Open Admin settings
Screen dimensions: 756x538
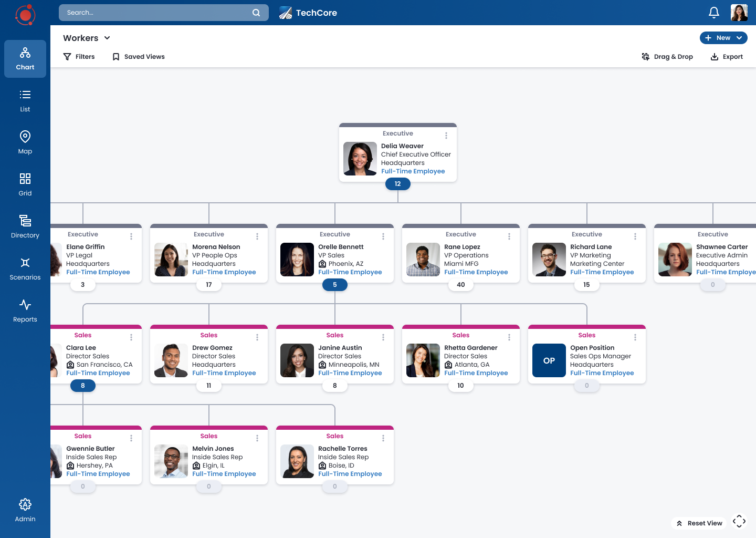(25, 510)
